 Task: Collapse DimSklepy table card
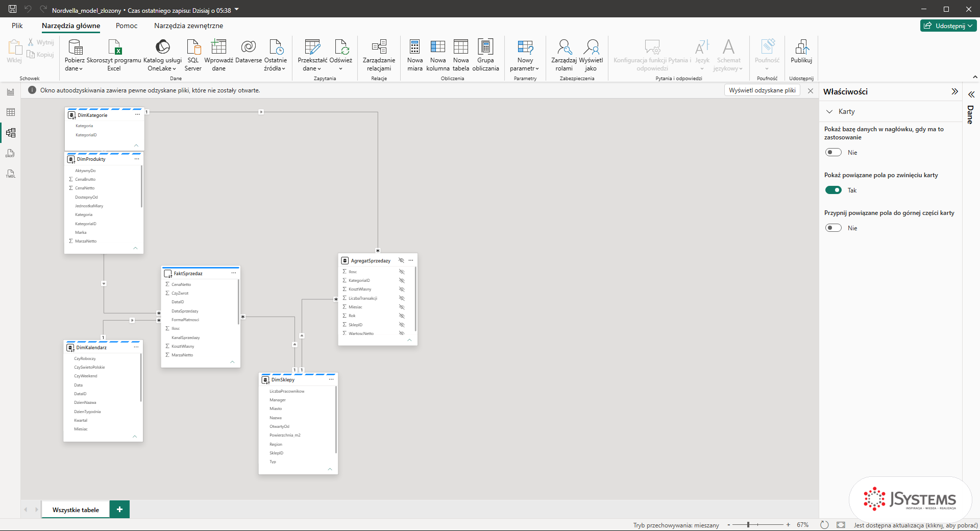(x=330, y=469)
